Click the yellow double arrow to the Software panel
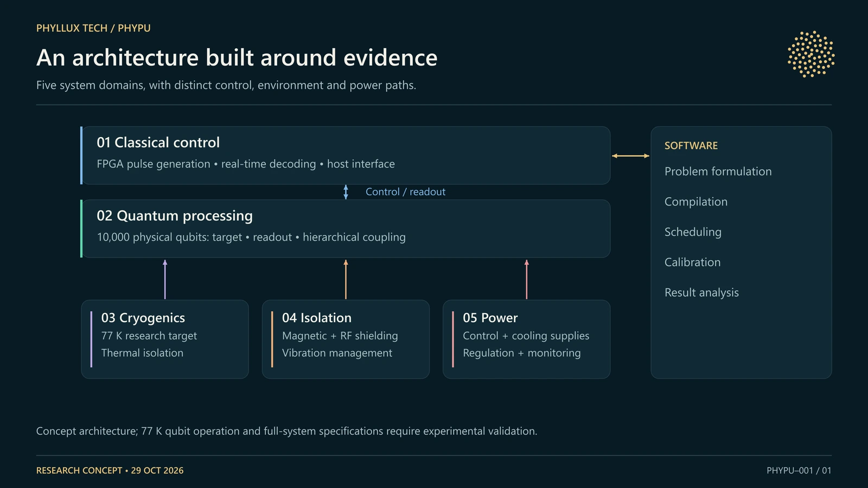This screenshot has height=488, width=868. (630, 156)
